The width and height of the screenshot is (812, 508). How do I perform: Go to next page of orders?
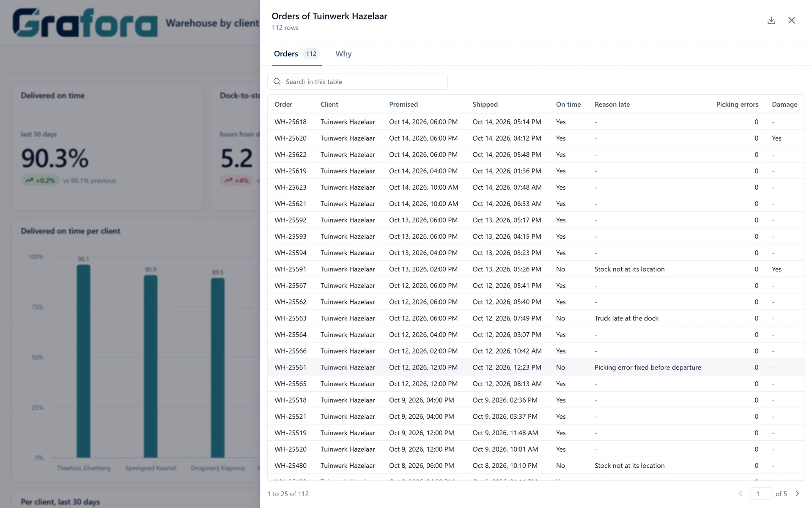[797, 493]
